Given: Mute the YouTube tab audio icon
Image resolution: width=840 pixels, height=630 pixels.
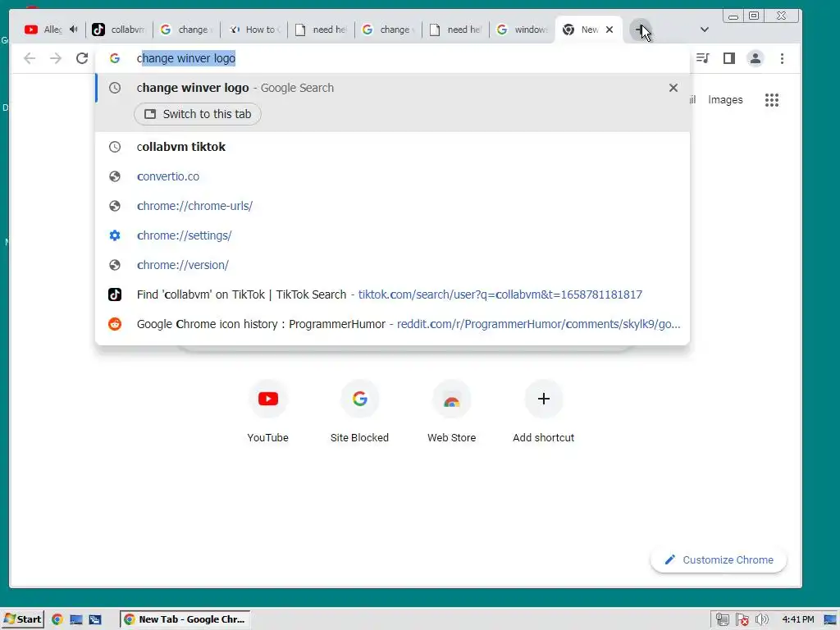Looking at the screenshot, I should click(74, 30).
